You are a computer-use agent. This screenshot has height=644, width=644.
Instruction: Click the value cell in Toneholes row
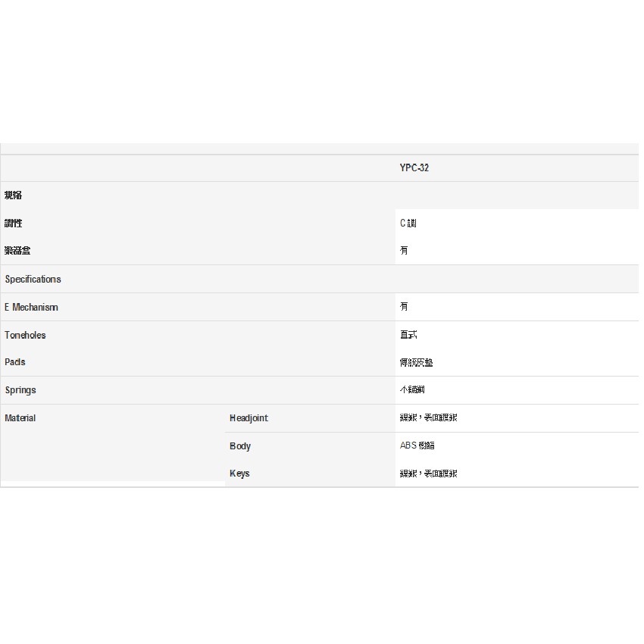coord(408,335)
